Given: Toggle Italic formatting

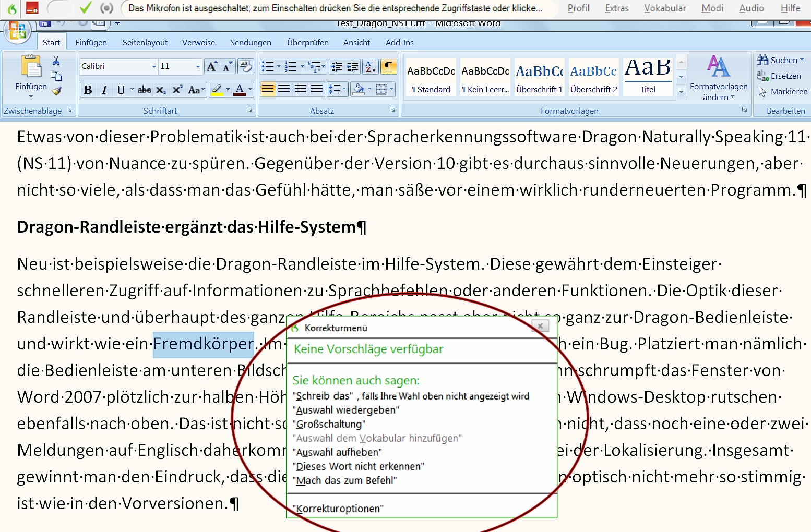Looking at the screenshot, I should [104, 90].
